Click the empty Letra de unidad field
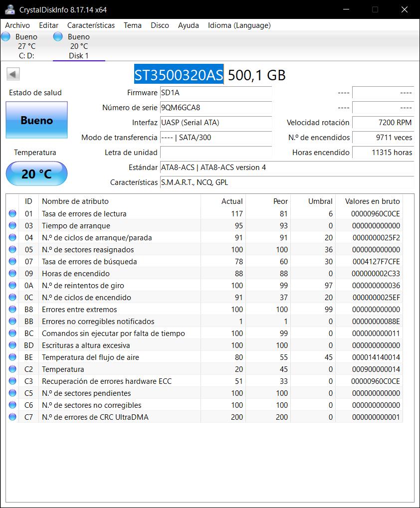 click(216, 152)
